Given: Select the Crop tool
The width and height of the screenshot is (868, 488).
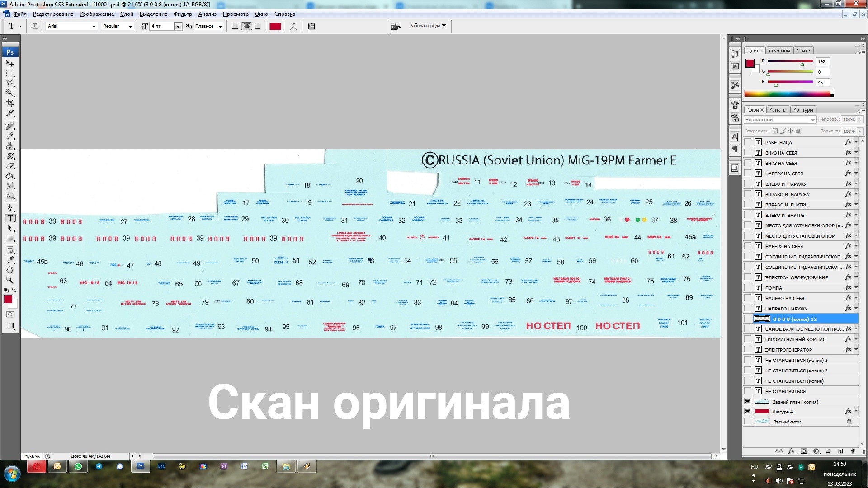Looking at the screenshot, I should coord(10,103).
